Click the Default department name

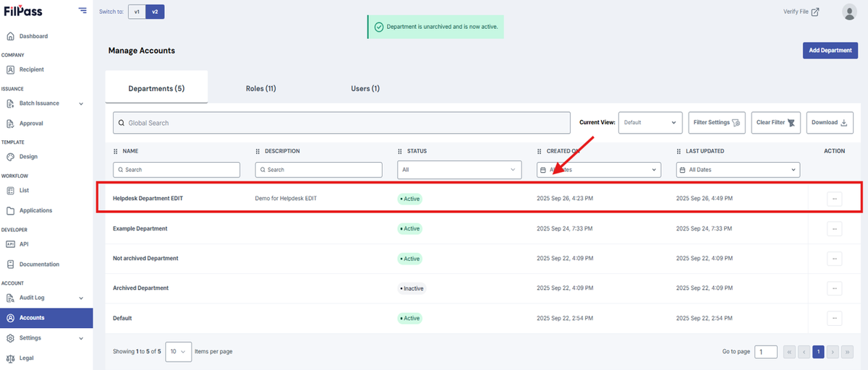(122, 318)
